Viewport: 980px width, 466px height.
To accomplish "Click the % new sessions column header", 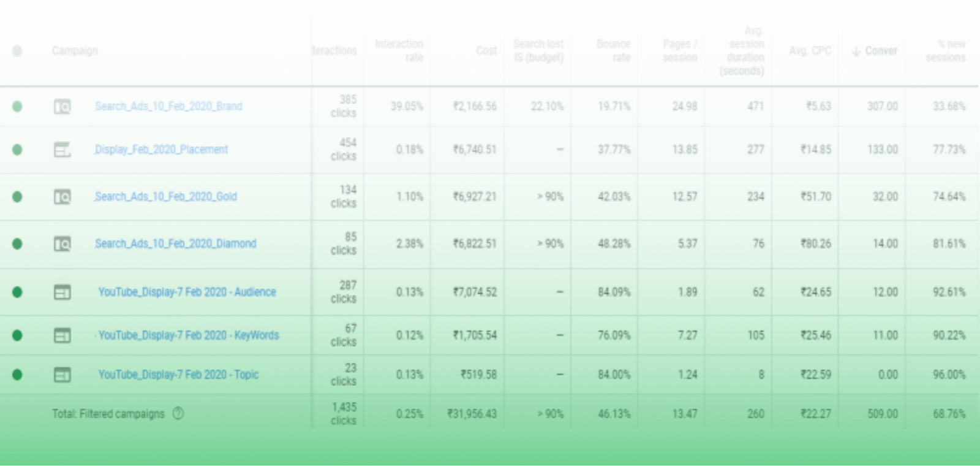I will [x=946, y=51].
